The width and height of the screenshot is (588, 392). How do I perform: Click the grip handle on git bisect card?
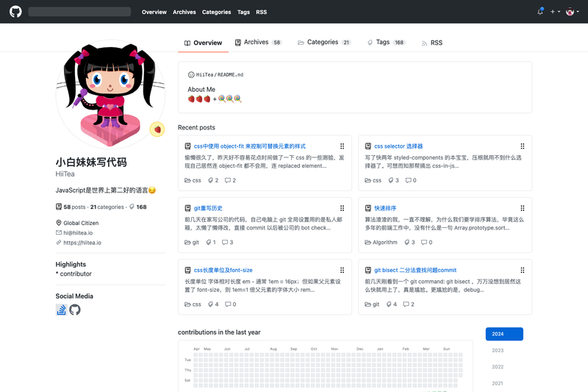(x=523, y=270)
